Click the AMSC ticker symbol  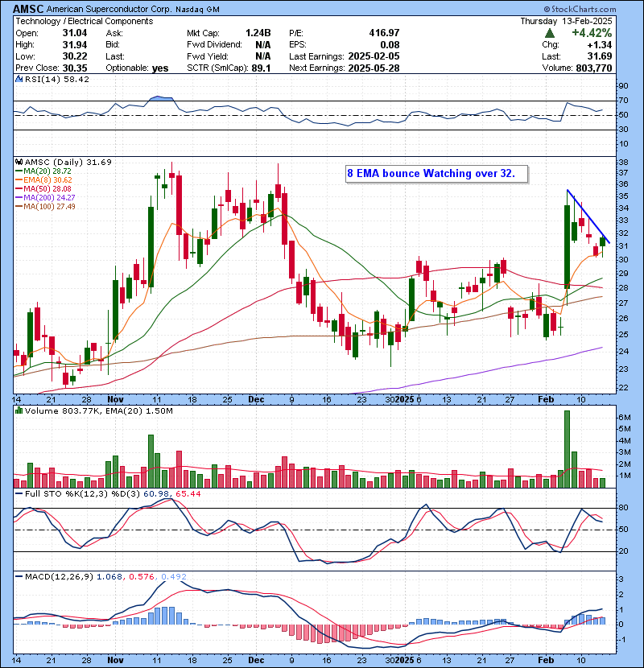[27, 9]
